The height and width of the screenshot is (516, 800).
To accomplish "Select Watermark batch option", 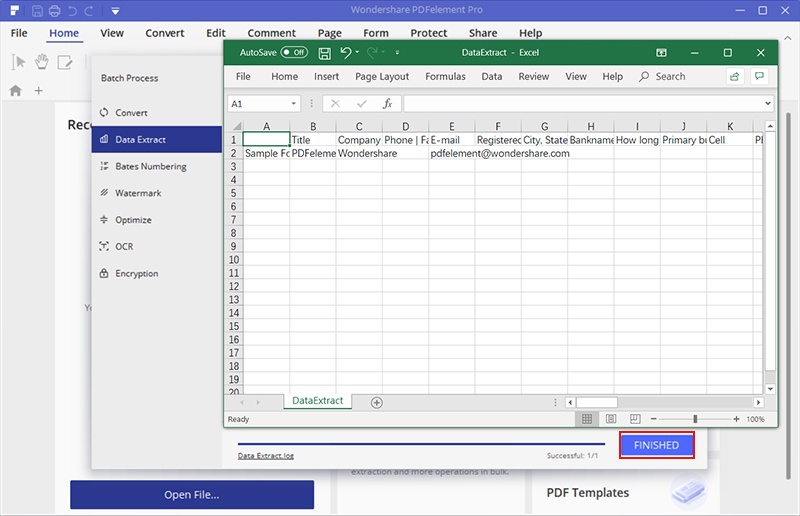I will (x=157, y=193).
